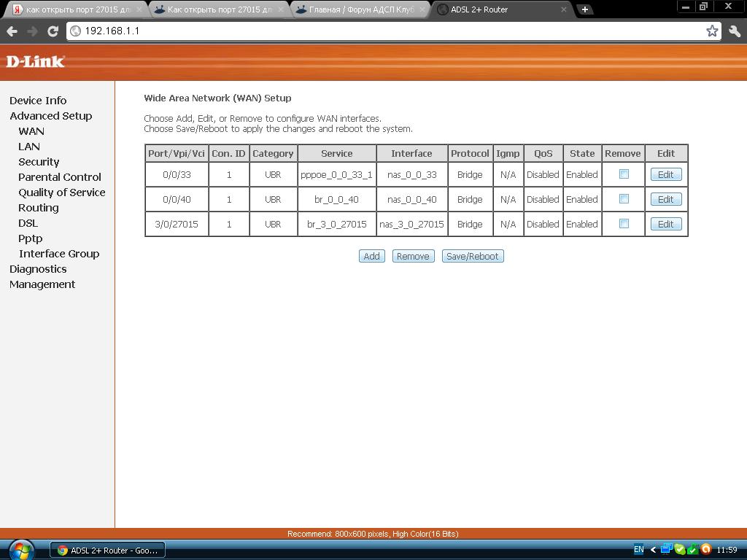Open Quality of Service in sidebar
Viewport: 747px width, 560px height.
click(x=62, y=192)
